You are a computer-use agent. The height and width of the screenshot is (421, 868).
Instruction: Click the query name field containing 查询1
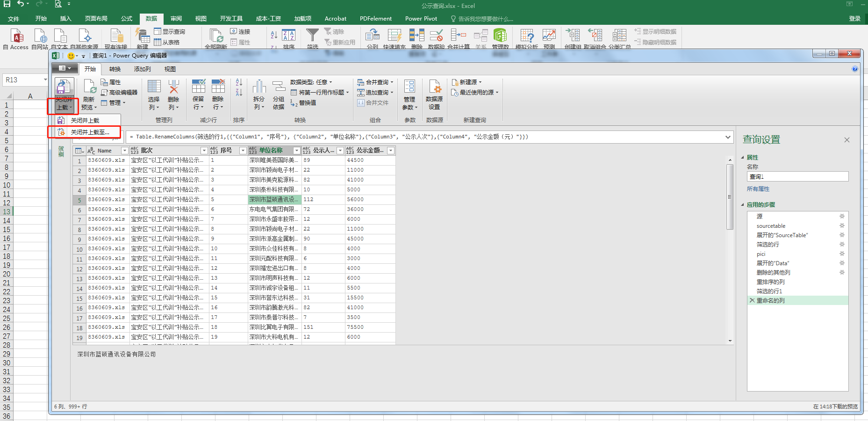797,176
